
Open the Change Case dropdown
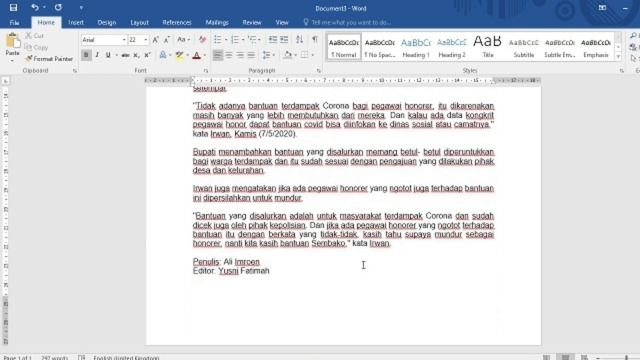click(183, 40)
